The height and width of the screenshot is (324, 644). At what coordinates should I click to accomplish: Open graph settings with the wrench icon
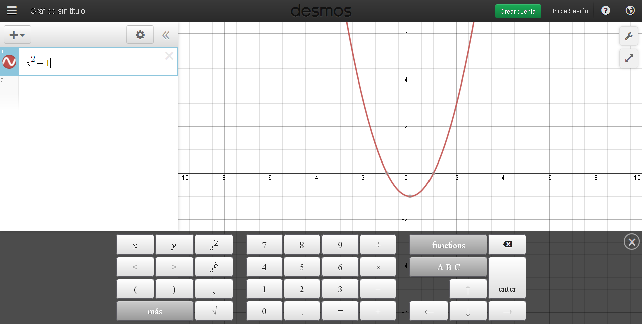pos(628,36)
